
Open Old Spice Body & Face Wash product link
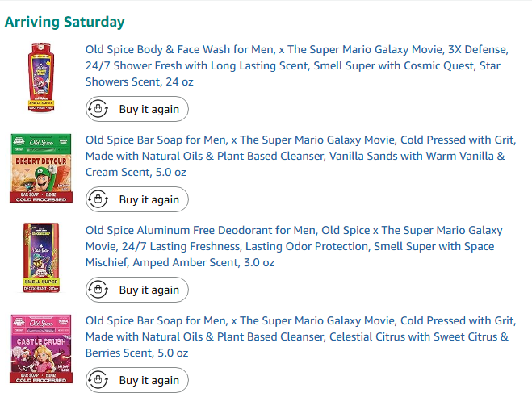click(297, 65)
